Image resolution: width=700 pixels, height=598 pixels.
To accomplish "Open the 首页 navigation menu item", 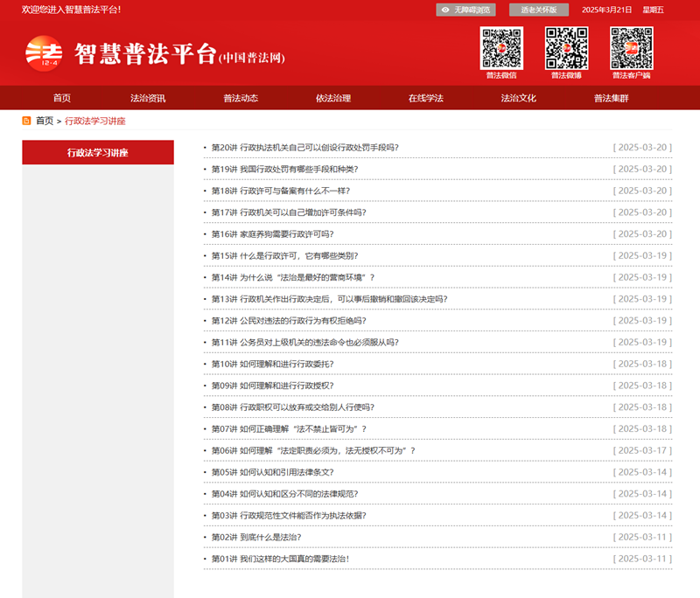I will [x=61, y=98].
